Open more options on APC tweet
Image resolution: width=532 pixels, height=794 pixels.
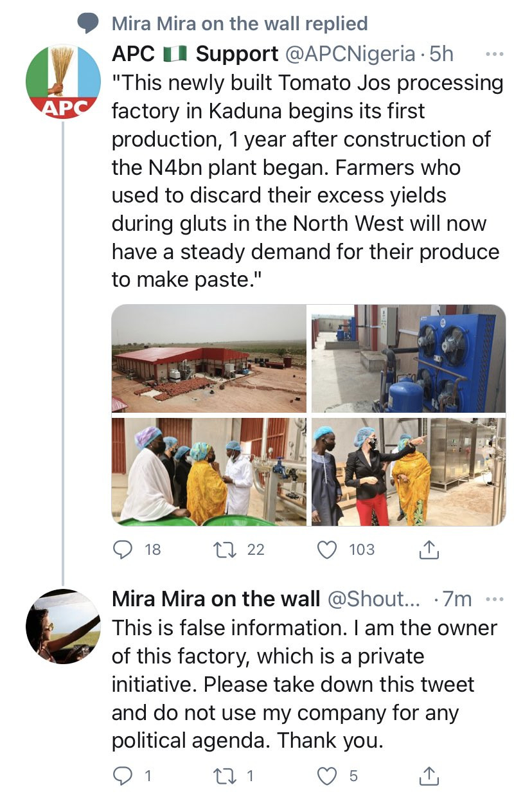(493, 54)
